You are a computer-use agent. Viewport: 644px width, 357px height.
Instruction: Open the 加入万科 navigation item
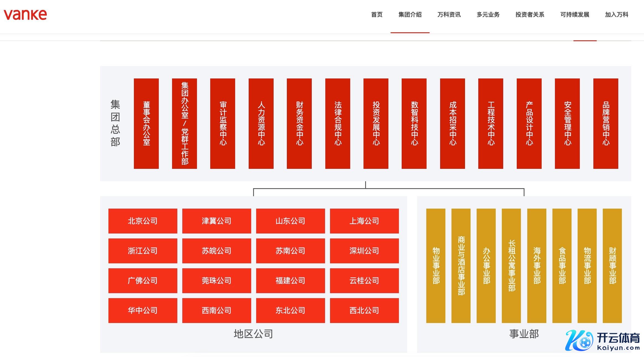tap(617, 15)
